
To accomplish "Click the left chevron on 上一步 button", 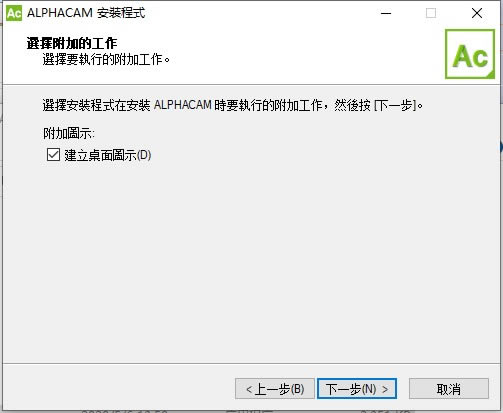I will pos(249,389).
